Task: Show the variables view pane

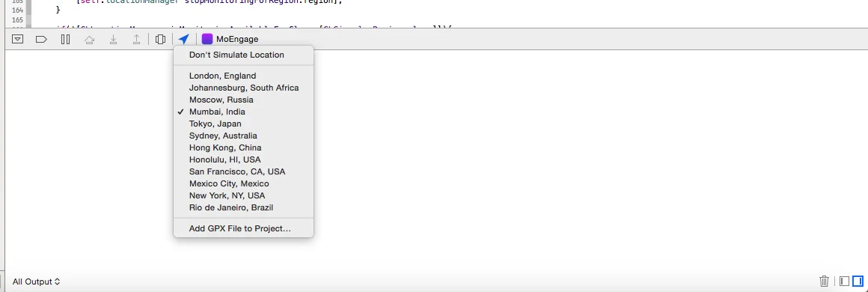Action: point(844,282)
